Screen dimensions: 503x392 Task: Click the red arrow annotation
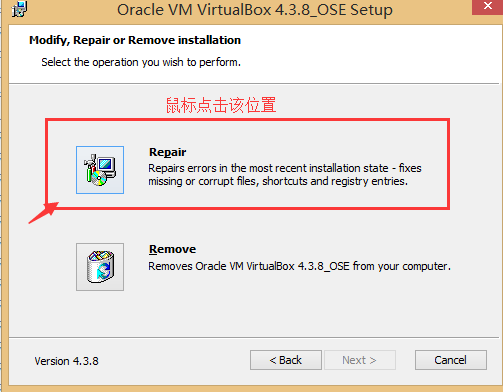point(44,213)
